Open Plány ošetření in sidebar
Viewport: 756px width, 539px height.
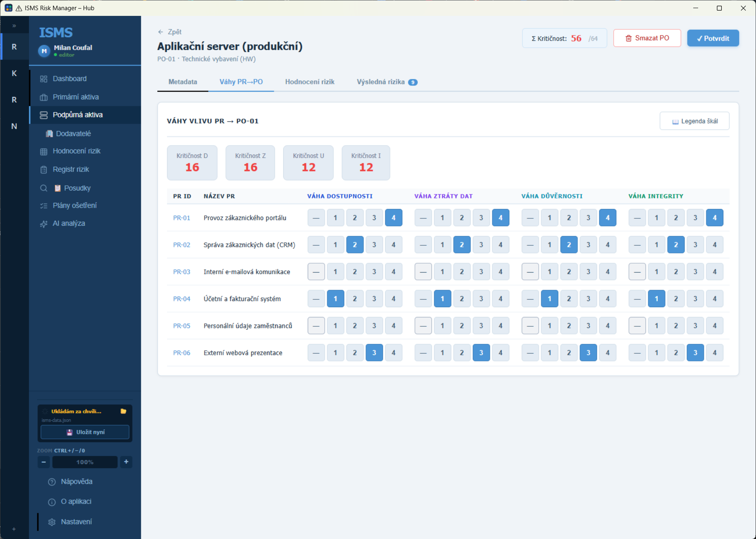[85, 205]
